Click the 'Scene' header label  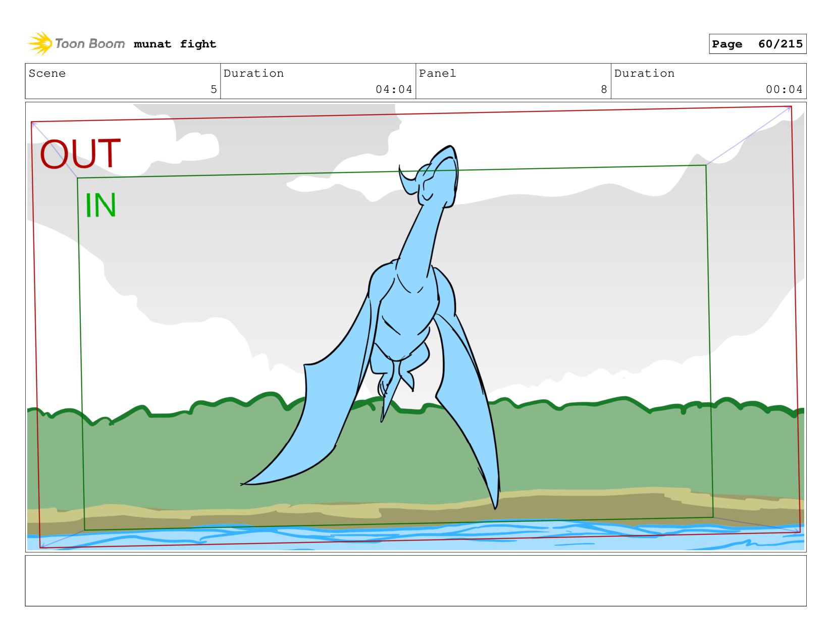coord(47,73)
